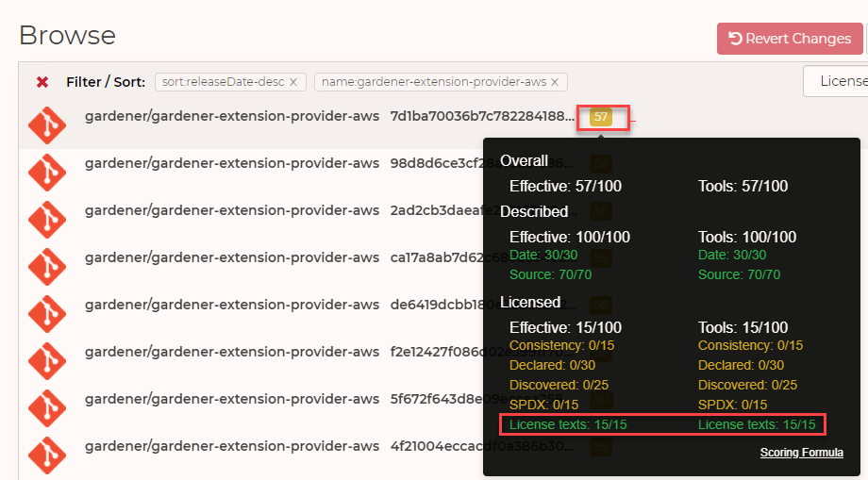This screenshot has width=868, height=480.
Task: Click git icon for commit 7d1ba70036b7c782284188
Action: [x=47, y=125]
